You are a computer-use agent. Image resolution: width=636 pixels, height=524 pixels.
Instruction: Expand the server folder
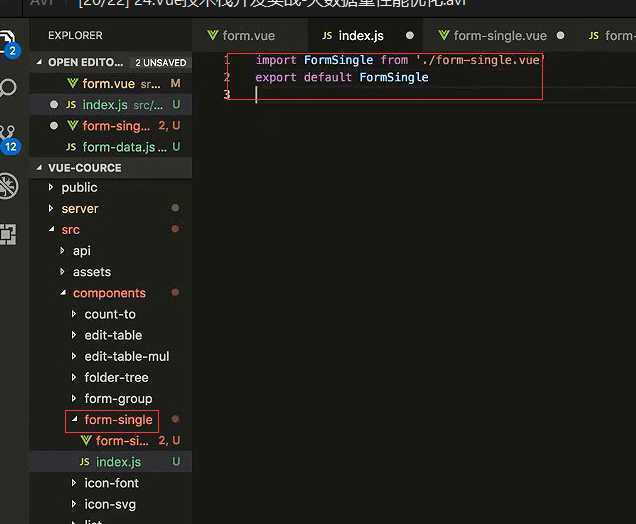tap(80, 209)
